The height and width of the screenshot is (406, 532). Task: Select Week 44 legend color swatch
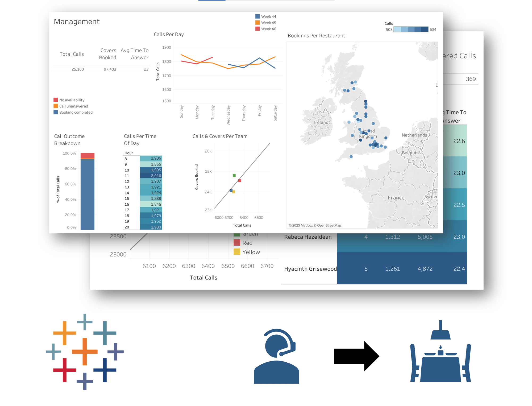coord(257,16)
